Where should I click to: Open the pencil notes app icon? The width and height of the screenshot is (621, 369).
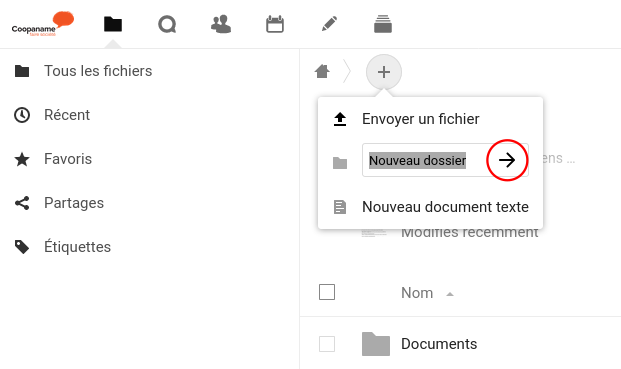tap(329, 24)
